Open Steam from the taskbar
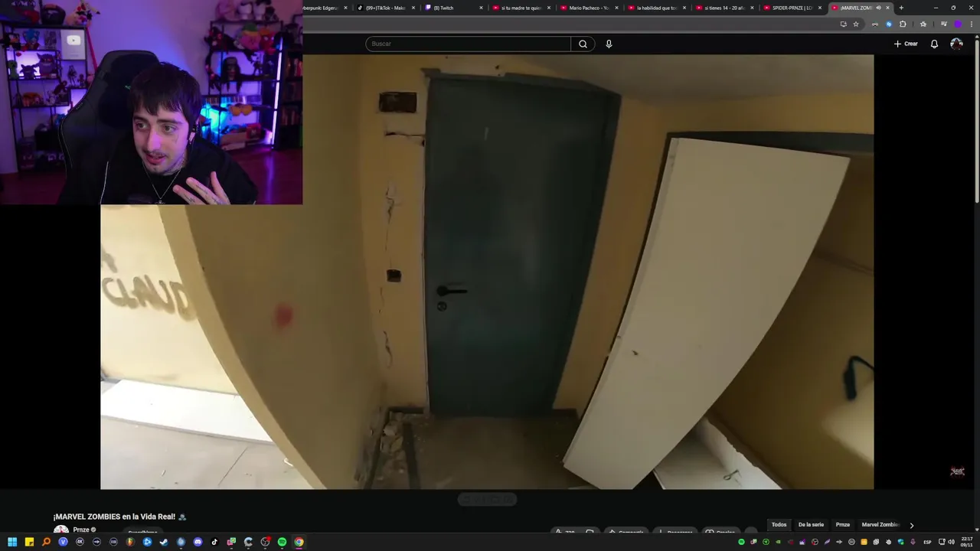Image resolution: width=980 pixels, height=551 pixels. point(164,542)
